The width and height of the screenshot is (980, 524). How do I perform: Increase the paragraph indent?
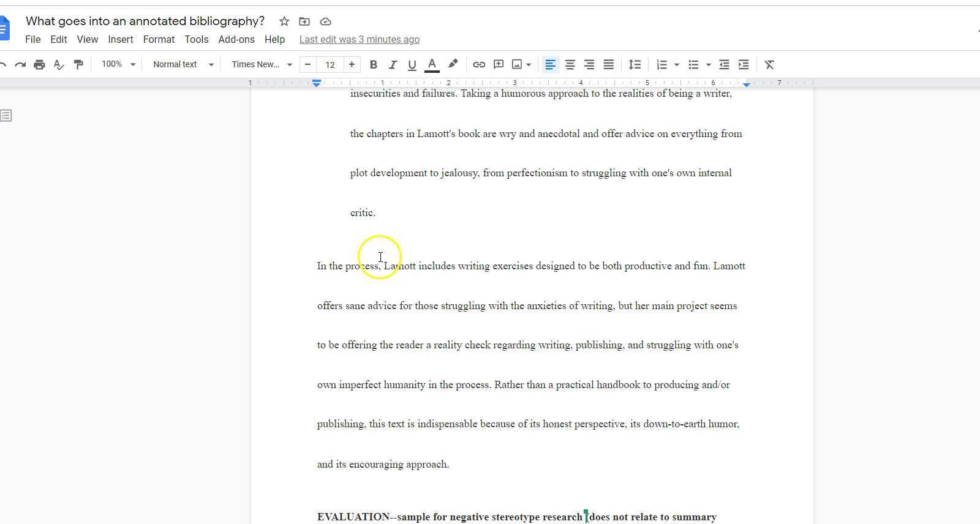coord(744,64)
